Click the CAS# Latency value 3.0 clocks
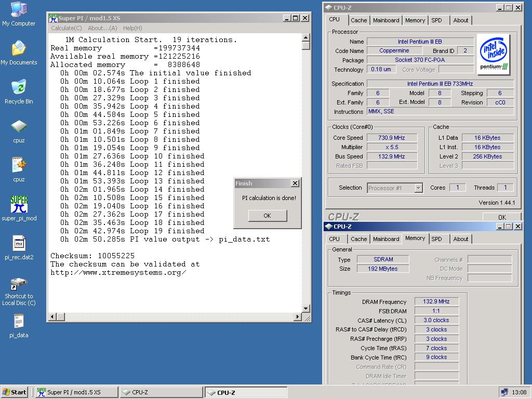 tap(436, 320)
